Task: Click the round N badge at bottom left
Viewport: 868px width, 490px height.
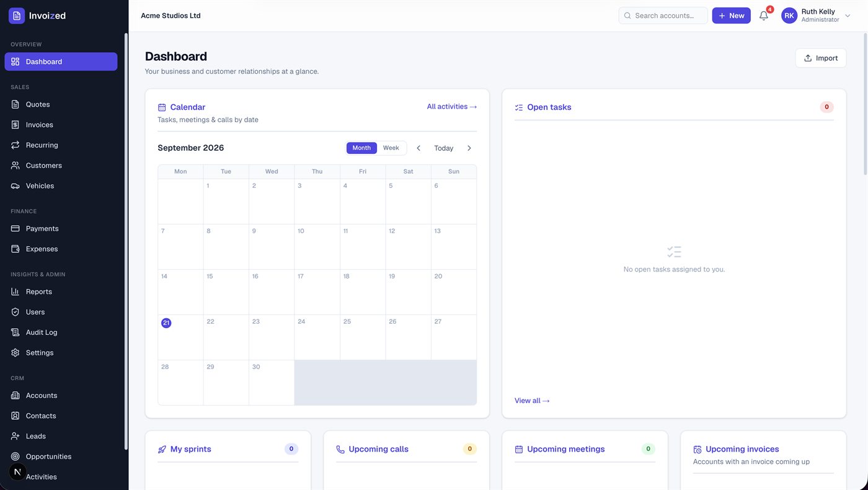Action: [17, 472]
